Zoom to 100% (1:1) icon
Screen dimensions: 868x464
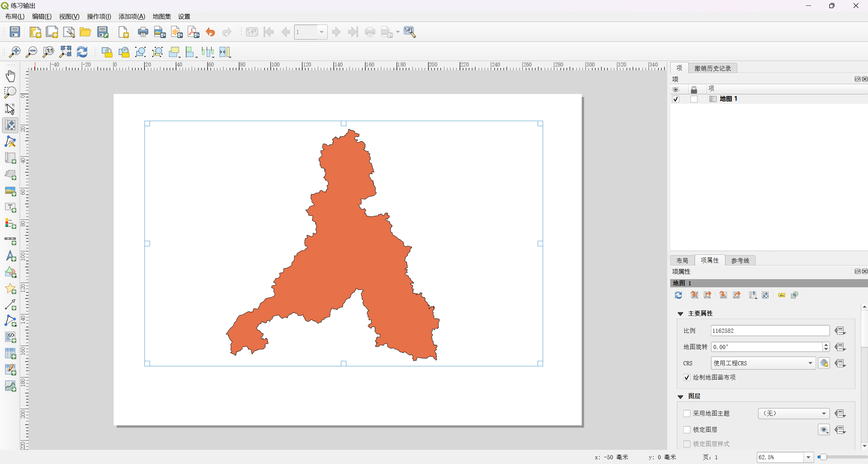tap(49, 52)
